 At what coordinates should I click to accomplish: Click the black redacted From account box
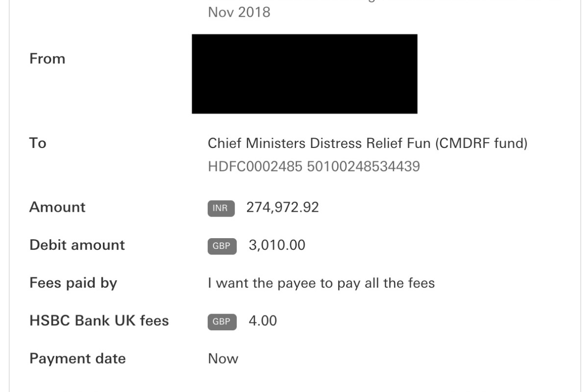[x=304, y=74]
